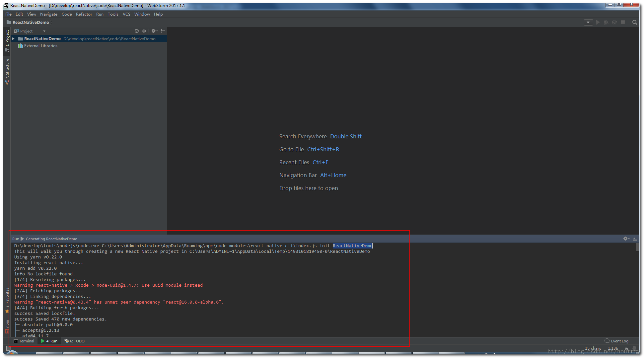644x358 pixels.
Task: Click the 'Using yarn v0.22.0' console line
Action: click(38, 257)
